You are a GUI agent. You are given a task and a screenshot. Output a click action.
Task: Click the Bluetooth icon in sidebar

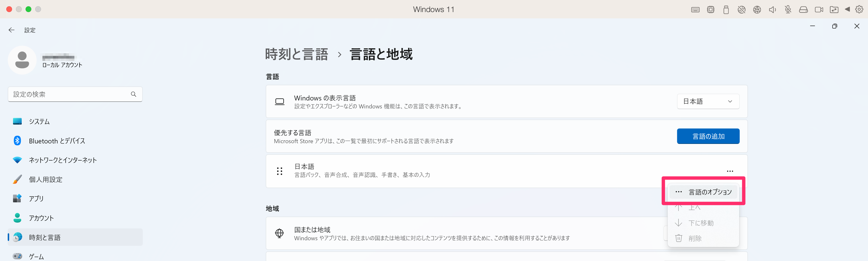[x=17, y=141]
